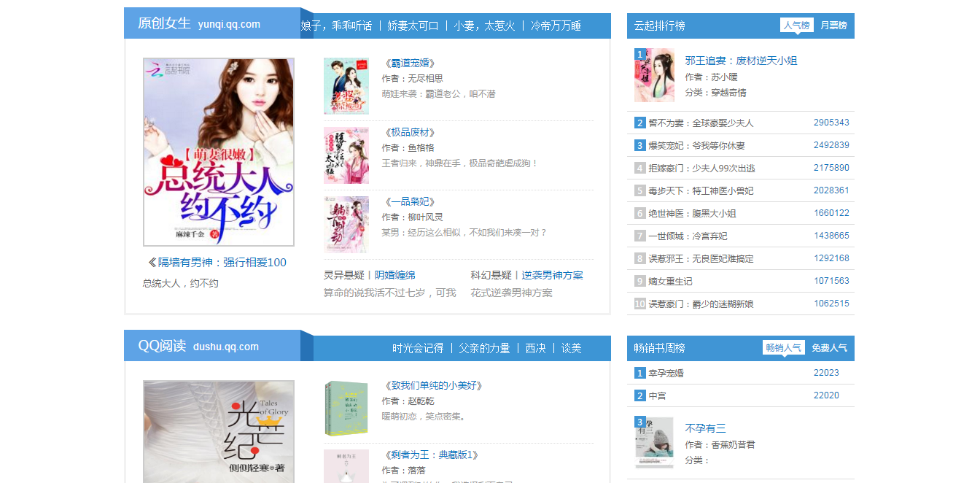Visit dushu.qq.com from the QQ阅读 header
The height and width of the screenshot is (483, 980).
226,347
